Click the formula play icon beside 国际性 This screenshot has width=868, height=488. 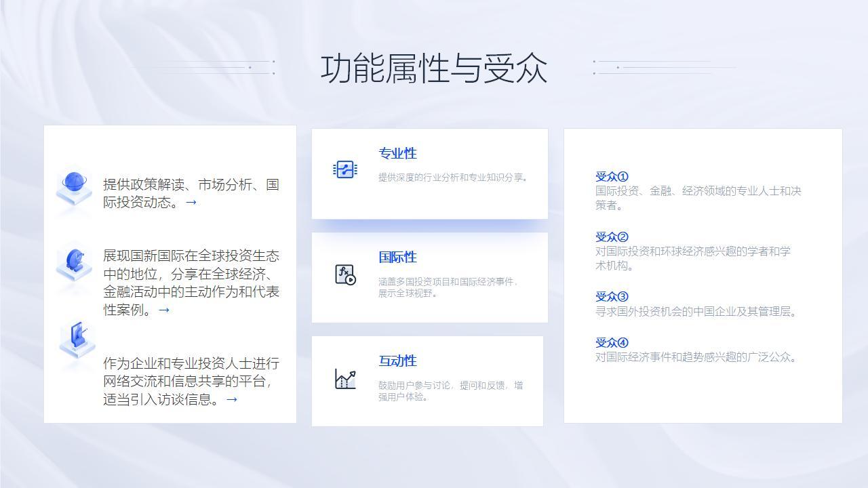345,274
